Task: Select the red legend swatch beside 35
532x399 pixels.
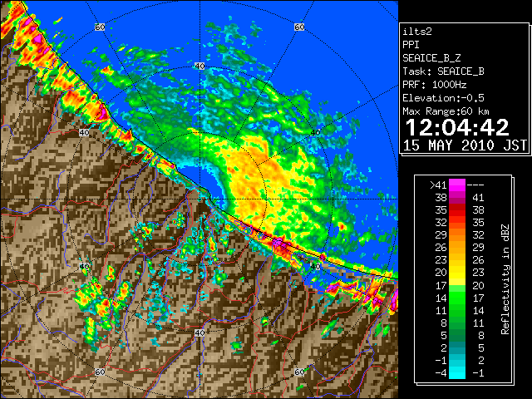Action: (x=457, y=210)
